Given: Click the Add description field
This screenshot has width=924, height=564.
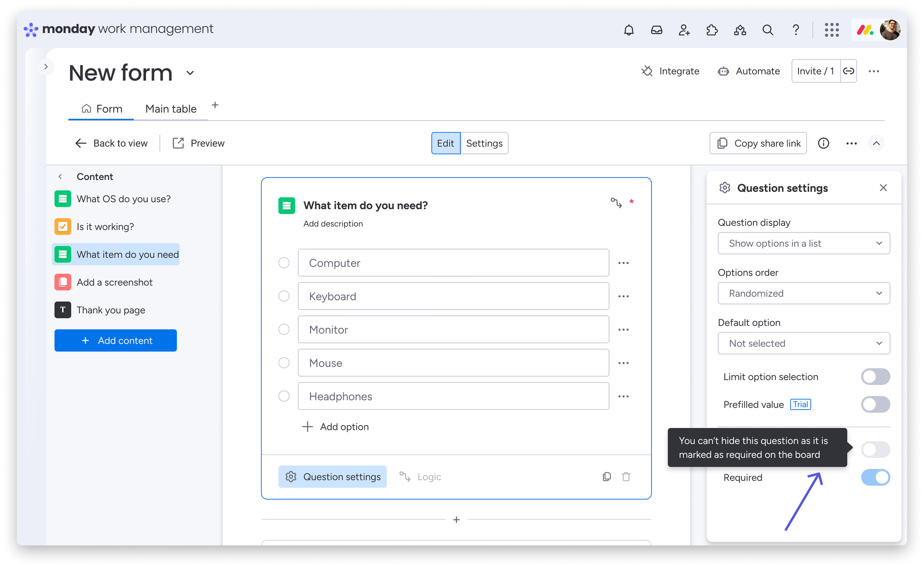Looking at the screenshot, I should pos(333,224).
